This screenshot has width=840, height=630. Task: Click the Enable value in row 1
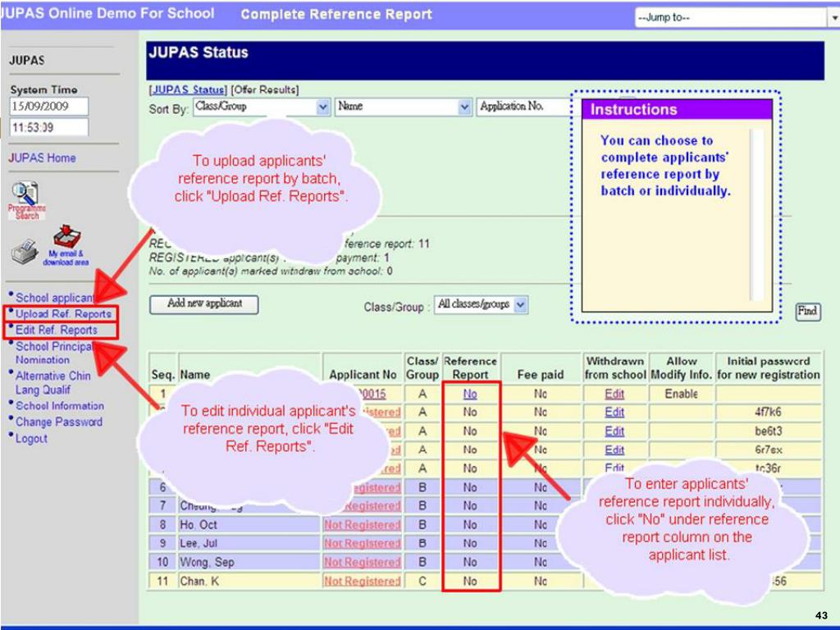[x=681, y=394]
